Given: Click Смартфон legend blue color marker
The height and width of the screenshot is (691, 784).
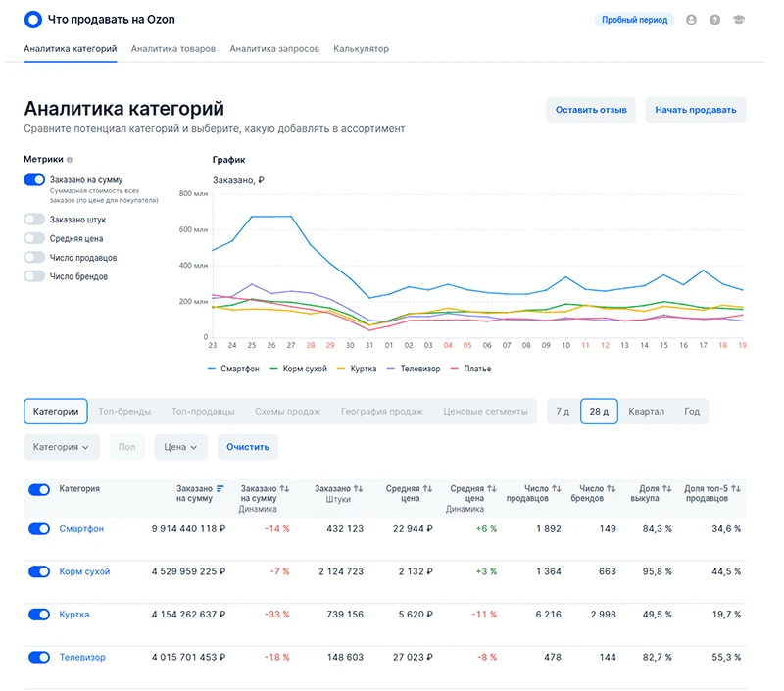Looking at the screenshot, I should tap(212, 369).
